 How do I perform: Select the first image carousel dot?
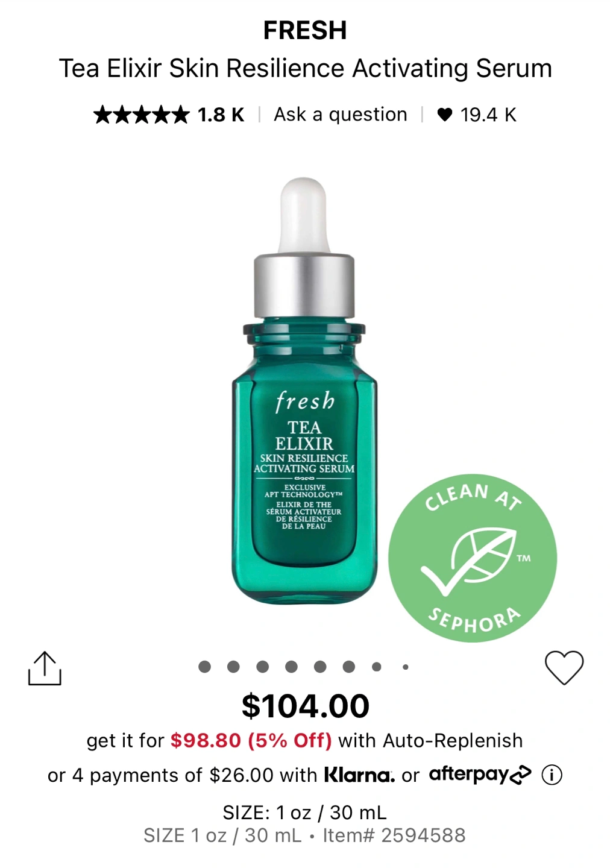[204, 667]
